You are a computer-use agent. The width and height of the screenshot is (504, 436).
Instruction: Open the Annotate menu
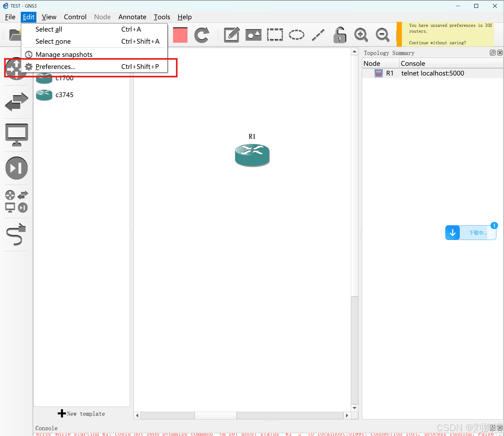point(132,17)
